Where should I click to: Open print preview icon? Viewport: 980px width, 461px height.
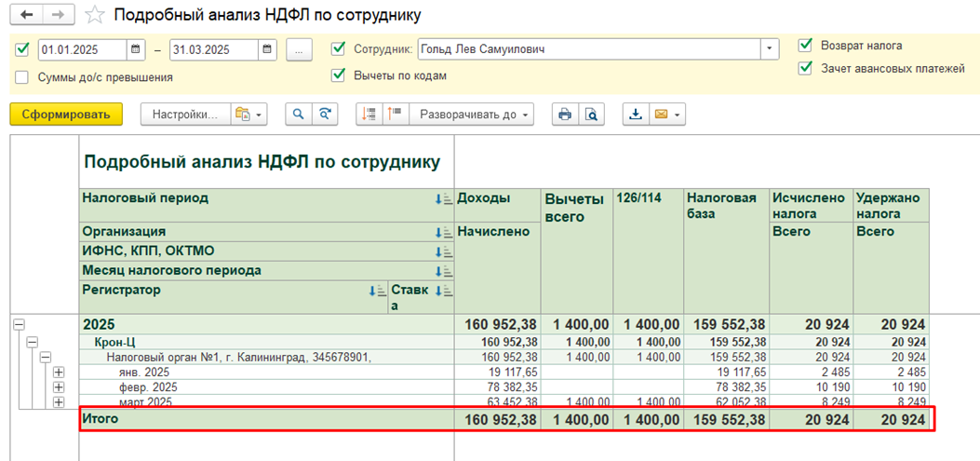[x=591, y=115]
